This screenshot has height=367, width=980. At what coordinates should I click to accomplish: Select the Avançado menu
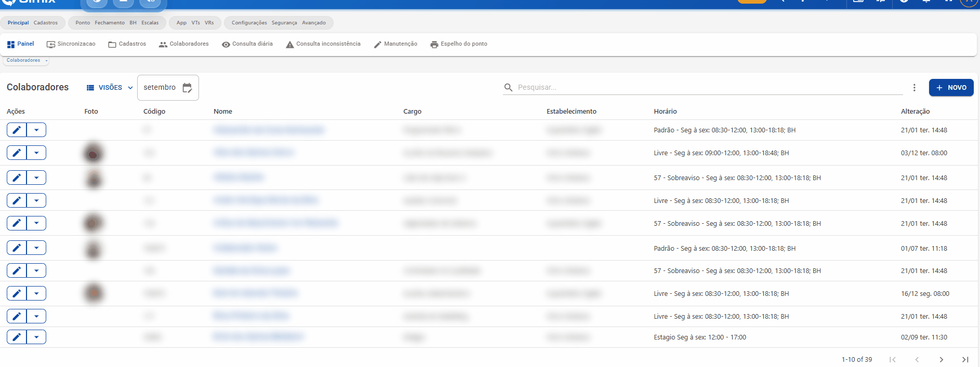[x=314, y=23]
